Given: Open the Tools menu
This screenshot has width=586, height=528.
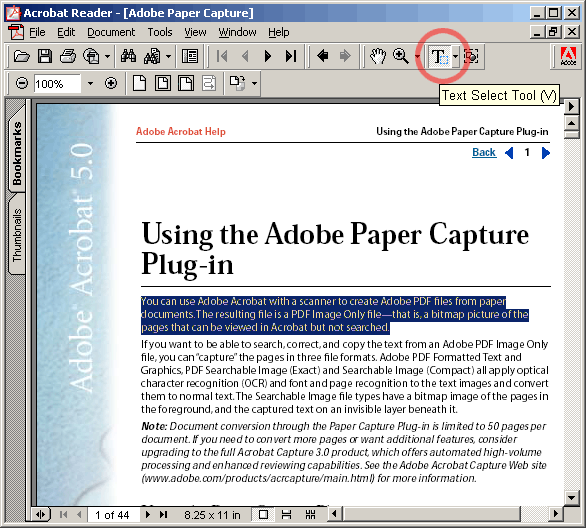Looking at the screenshot, I should click(x=160, y=33).
